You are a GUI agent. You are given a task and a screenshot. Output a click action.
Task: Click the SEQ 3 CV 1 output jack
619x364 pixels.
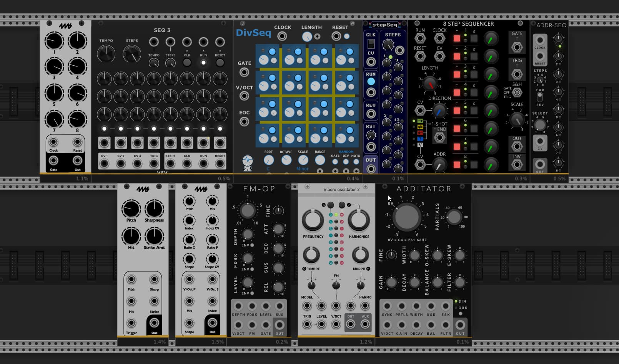click(x=104, y=163)
